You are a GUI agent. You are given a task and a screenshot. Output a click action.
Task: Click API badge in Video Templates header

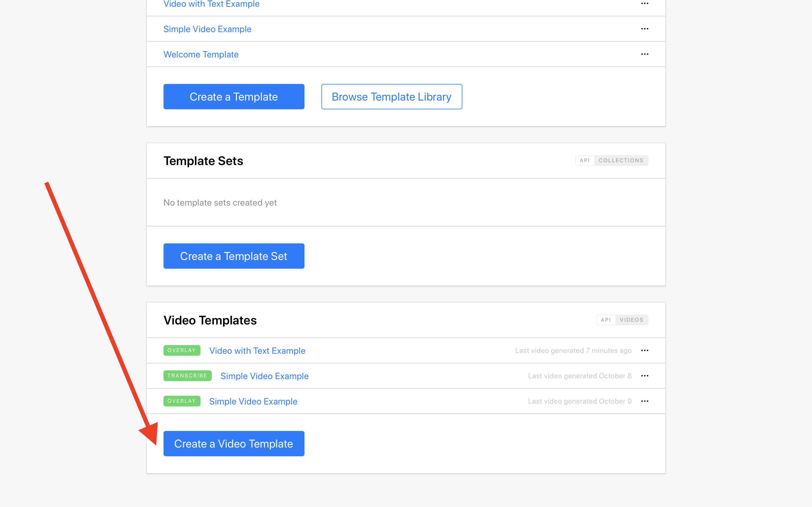click(606, 320)
